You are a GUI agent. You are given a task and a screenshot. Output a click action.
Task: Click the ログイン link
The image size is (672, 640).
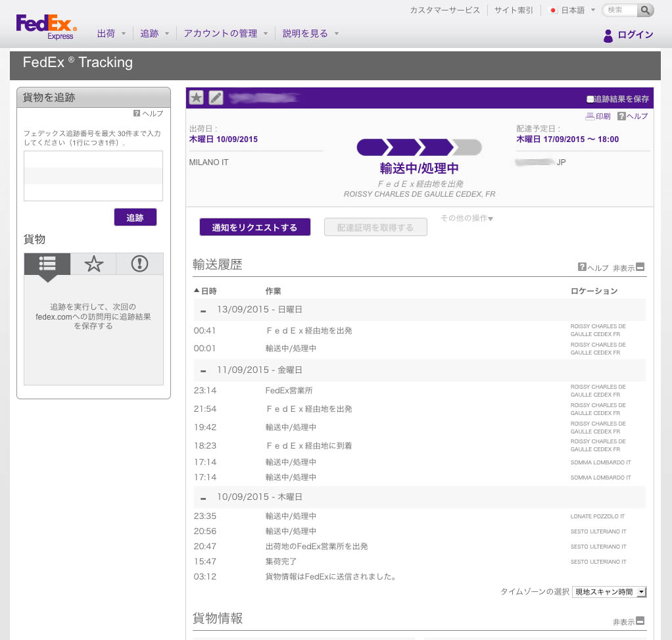tap(635, 35)
